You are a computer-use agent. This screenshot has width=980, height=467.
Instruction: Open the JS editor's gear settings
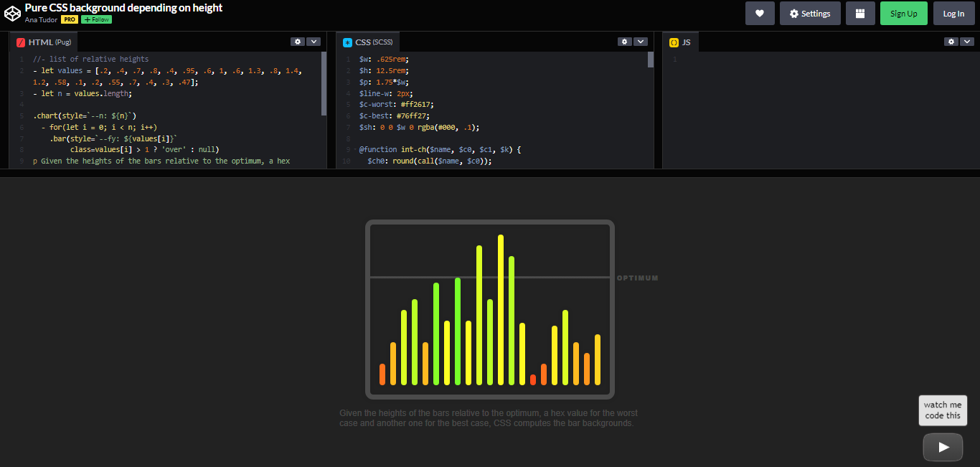click(950, 42)
